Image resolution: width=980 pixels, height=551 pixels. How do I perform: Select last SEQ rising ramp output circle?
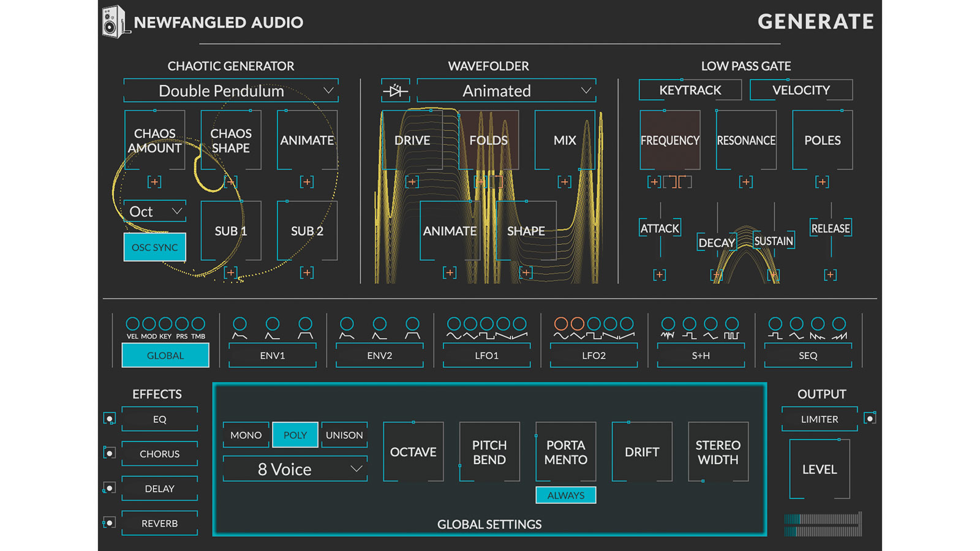pyautogui.click(x=839, y=323)
